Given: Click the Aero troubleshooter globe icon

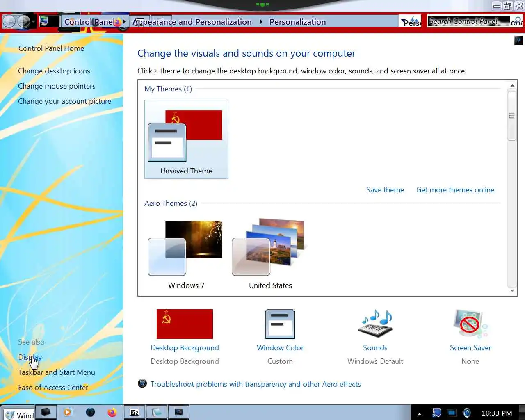Looking at the screenshot, I should tap(142, 383).
